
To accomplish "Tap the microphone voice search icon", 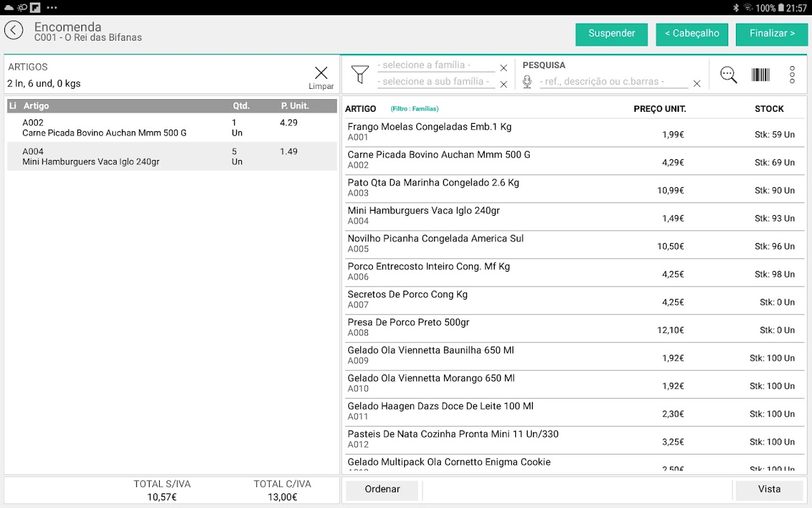I will point(527,82).
